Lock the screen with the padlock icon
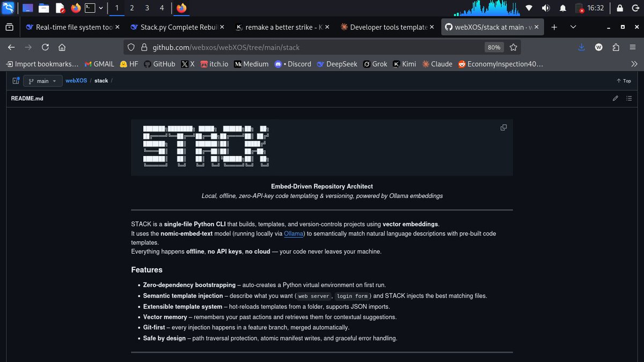The width and height of the screenshot is (644, 362). 620,8
